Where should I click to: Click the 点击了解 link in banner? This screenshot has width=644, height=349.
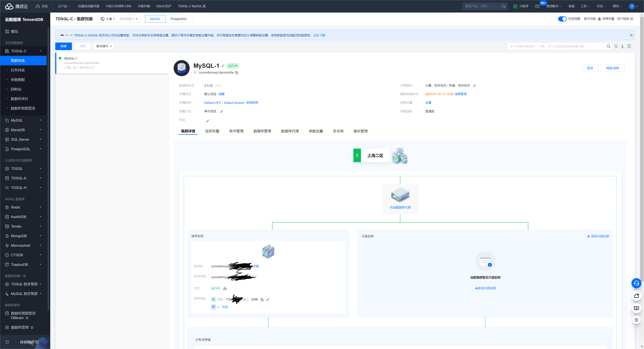click(x=319, y=36)
